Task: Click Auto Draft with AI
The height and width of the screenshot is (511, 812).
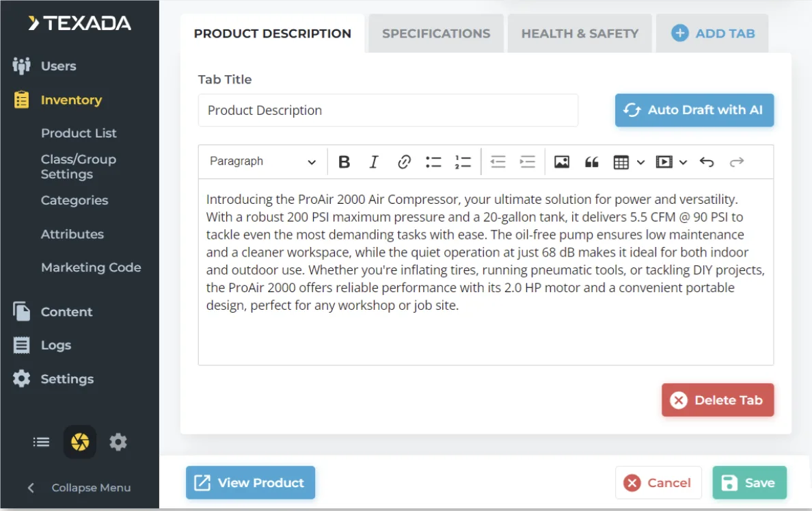Action: click(x=694, y=110)
